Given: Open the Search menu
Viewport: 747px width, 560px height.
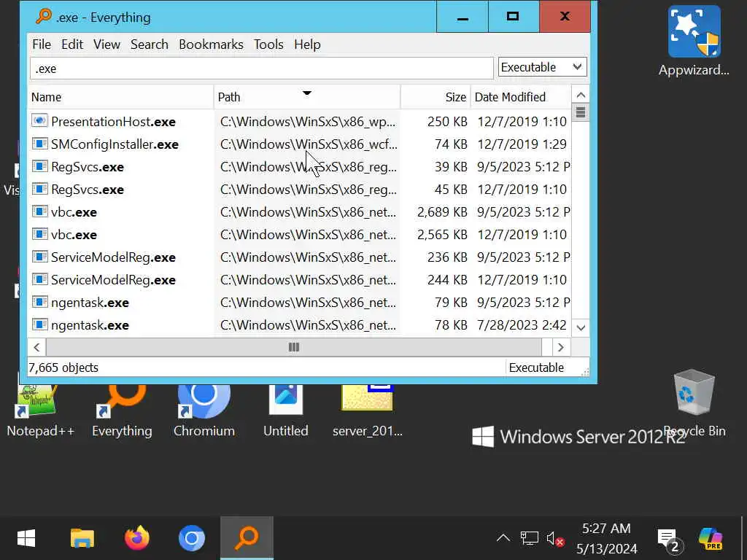Looking at the screenshot, I should coord(149,44).
